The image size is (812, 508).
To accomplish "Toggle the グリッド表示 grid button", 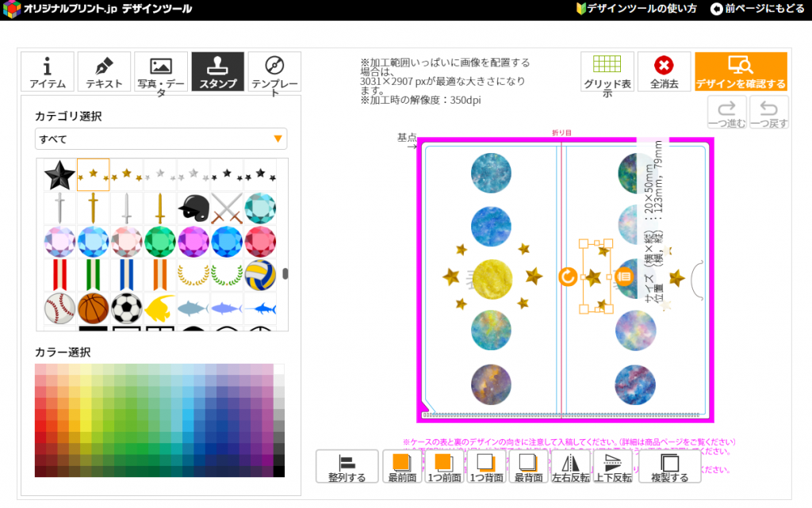I will 607,71.
